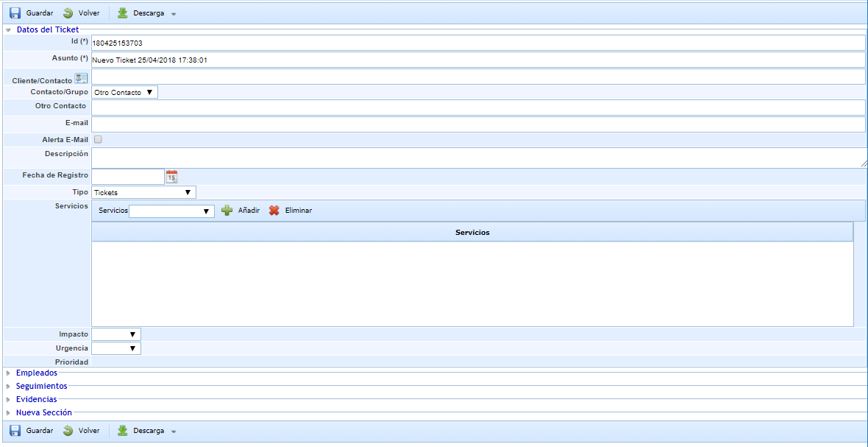Open the Cliente/Contacto lookup icon

tap(81, 79)
